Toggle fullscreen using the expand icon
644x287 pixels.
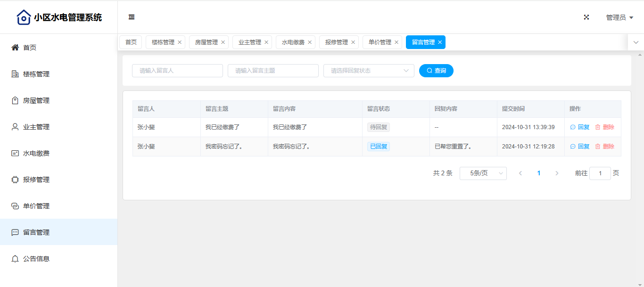click(x=586, y=17)
